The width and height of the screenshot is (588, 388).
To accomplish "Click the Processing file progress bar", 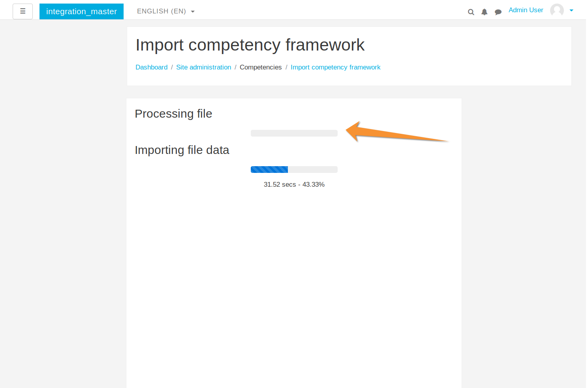I will coord(294,133).
